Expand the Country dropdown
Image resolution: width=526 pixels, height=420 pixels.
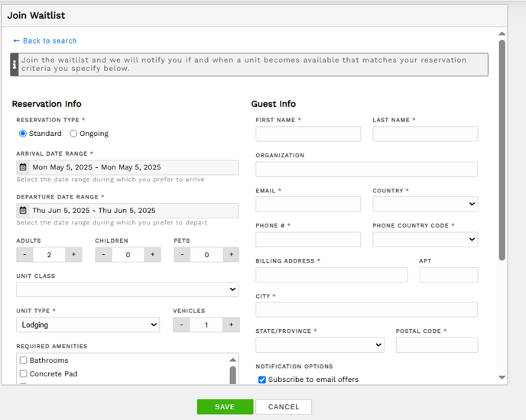tap(425, 204)
